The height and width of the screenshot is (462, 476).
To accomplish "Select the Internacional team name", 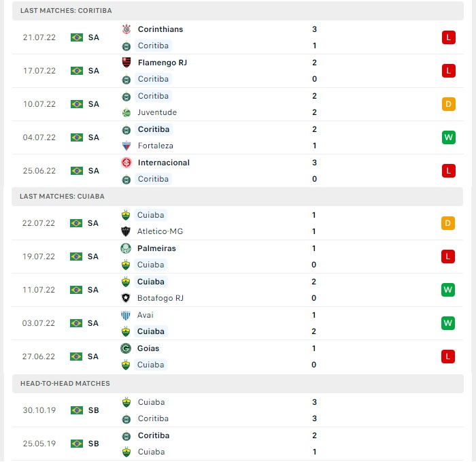I will click(x=164, y=163).
